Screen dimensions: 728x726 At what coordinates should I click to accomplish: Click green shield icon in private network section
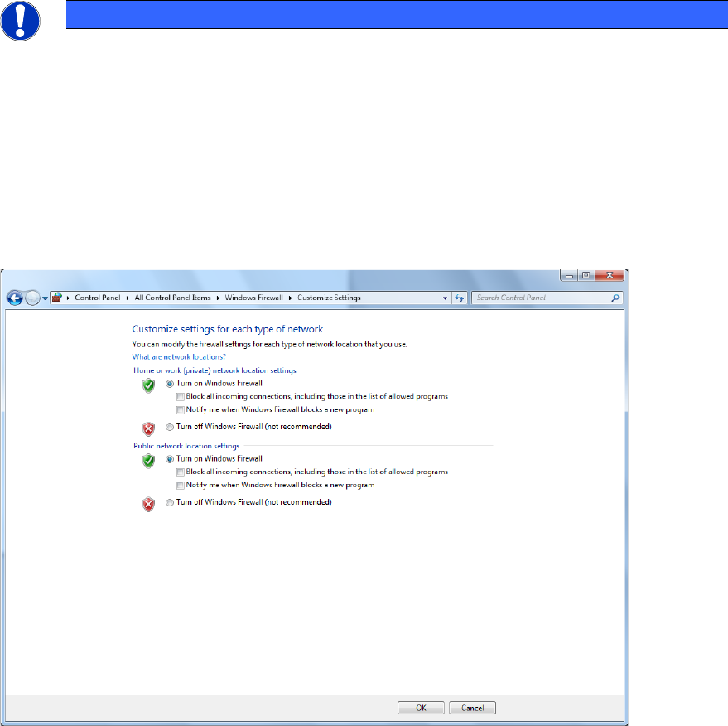(148, 385)
